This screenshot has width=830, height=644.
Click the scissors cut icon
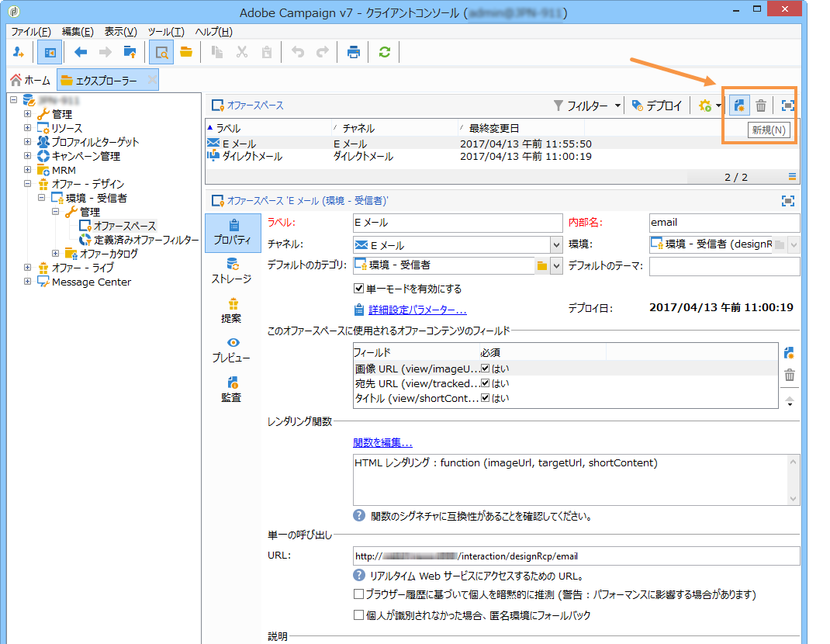click(242, 52)
